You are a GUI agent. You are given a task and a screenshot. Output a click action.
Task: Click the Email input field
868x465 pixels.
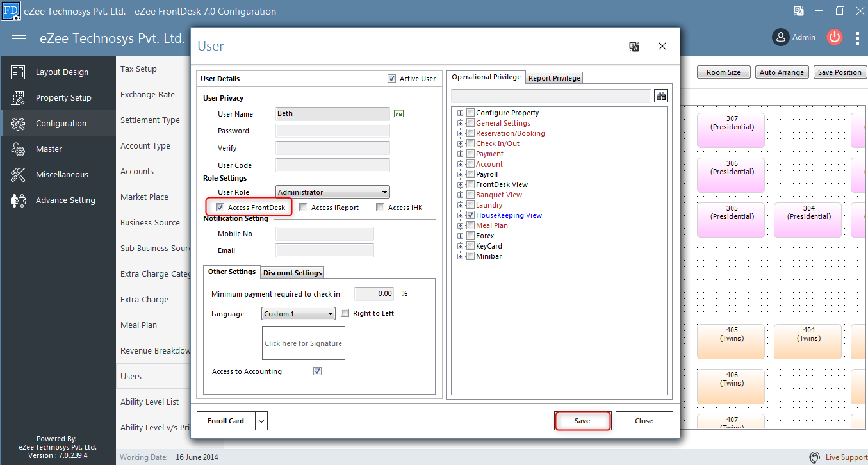[x=325, y=250]
